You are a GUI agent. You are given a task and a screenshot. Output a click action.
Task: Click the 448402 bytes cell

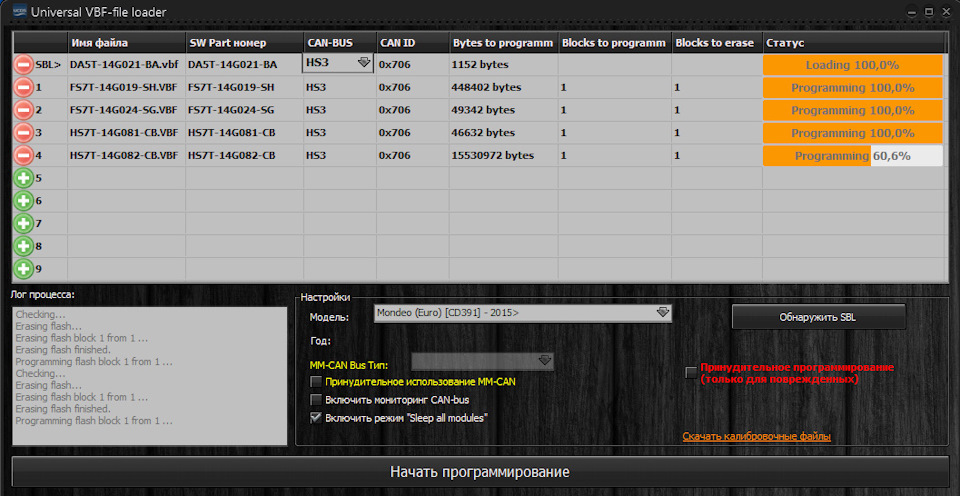coord(503,88)
